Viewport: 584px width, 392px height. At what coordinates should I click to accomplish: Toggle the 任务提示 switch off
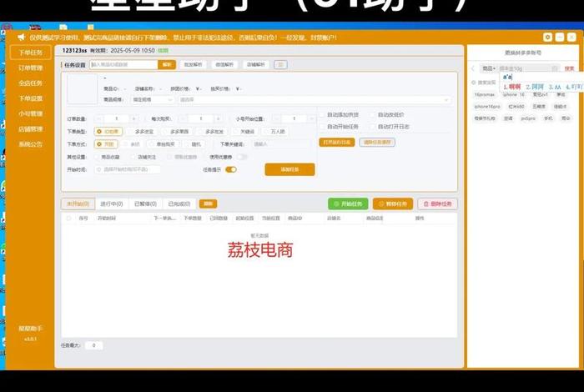pos(231,170)
